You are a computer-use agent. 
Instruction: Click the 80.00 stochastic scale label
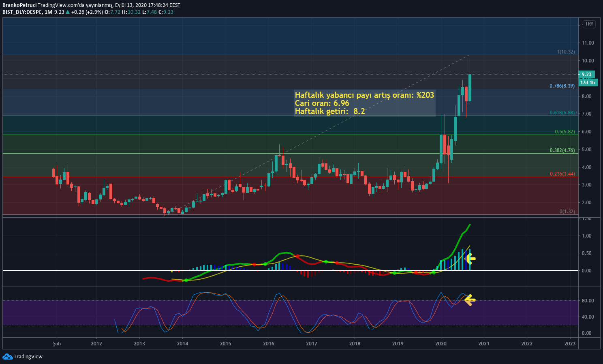(588, 301)
